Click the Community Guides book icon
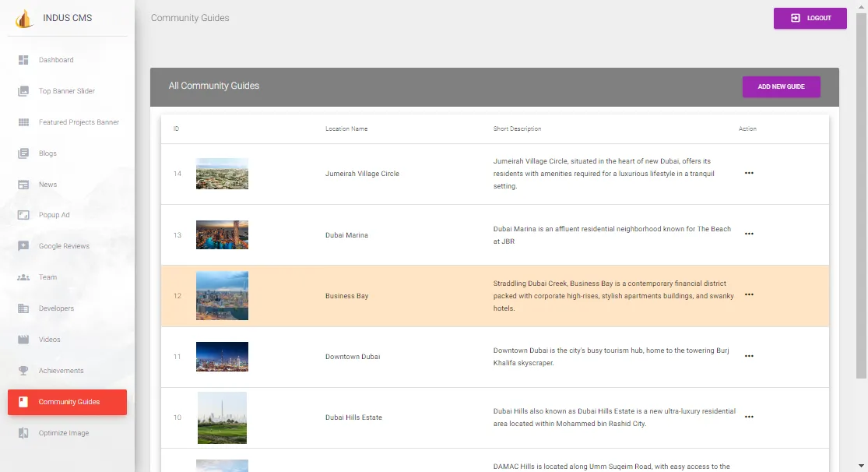This screenshot has height=472, width=868. click(x=23, y=402)
